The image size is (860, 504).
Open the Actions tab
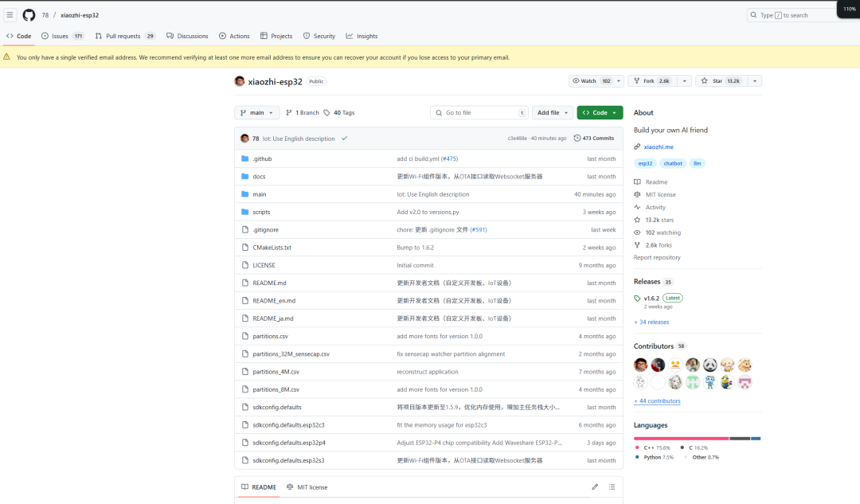234,36
